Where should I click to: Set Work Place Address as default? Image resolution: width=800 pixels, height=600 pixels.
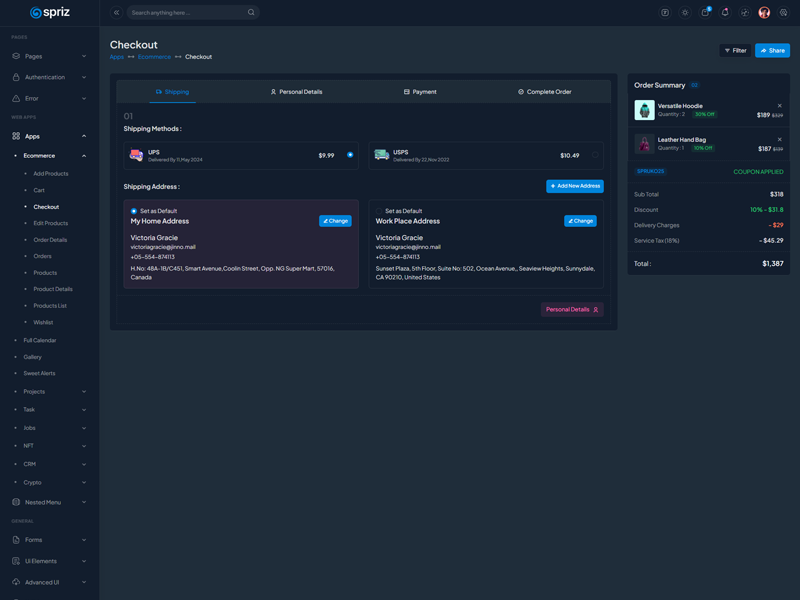(380, 211)
